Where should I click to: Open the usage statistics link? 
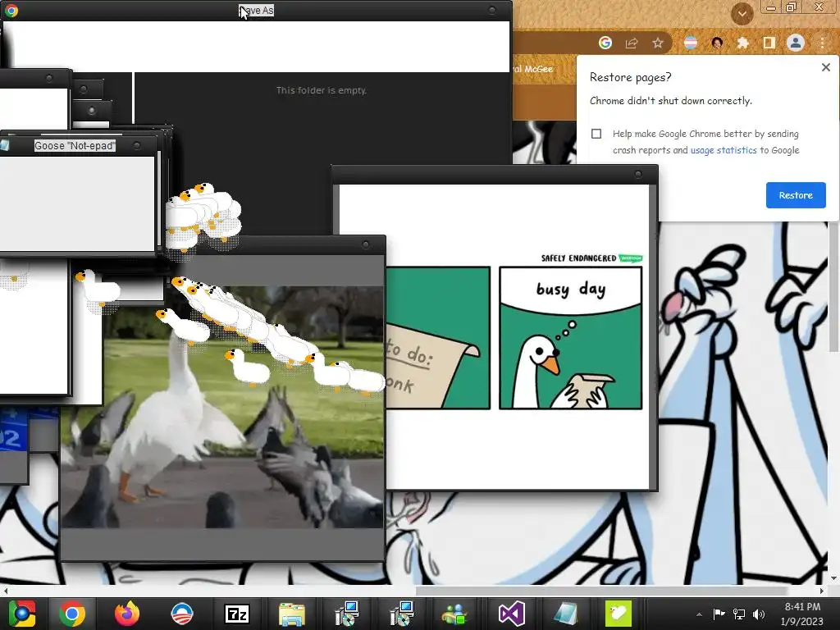(x=724, y=151)
